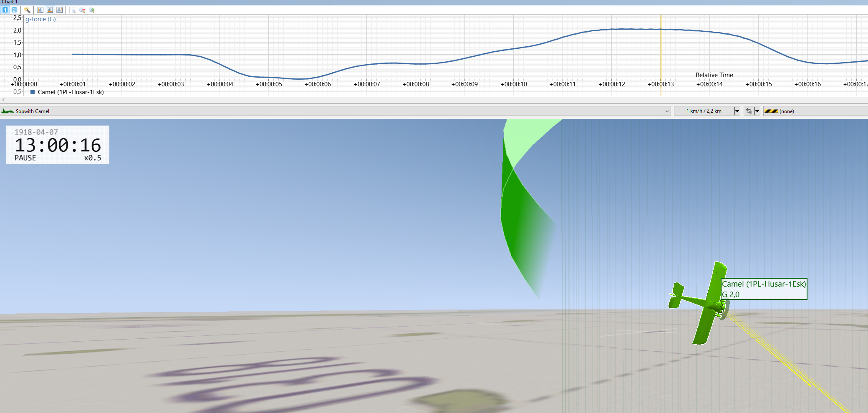Image resolution: width=868 pixels, height=413 pixels.
Task: Click the 1 km/h / 2,2 km field
Action: [x=704, y=111]
